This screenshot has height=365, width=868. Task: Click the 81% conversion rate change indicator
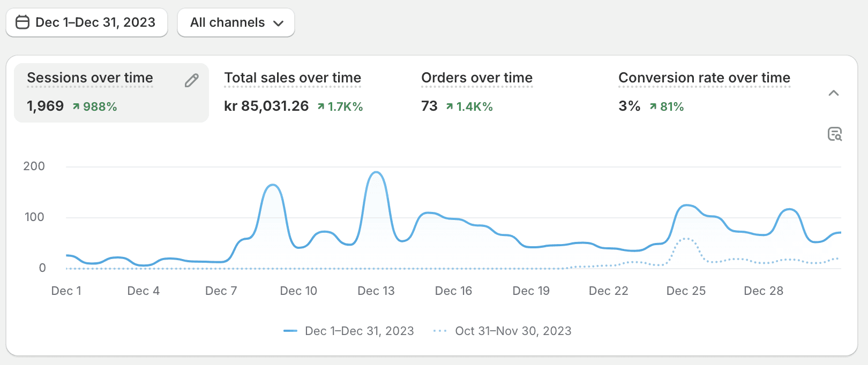click(667, 107)
